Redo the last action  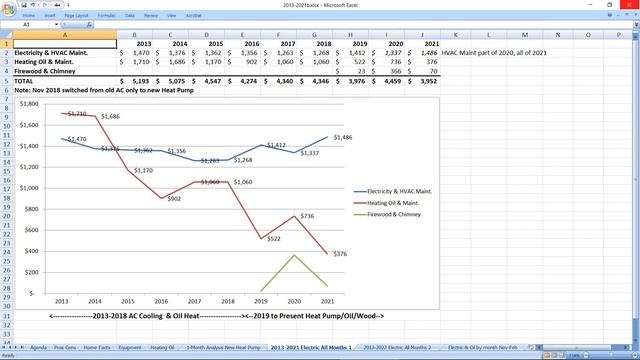click(44, 5)
